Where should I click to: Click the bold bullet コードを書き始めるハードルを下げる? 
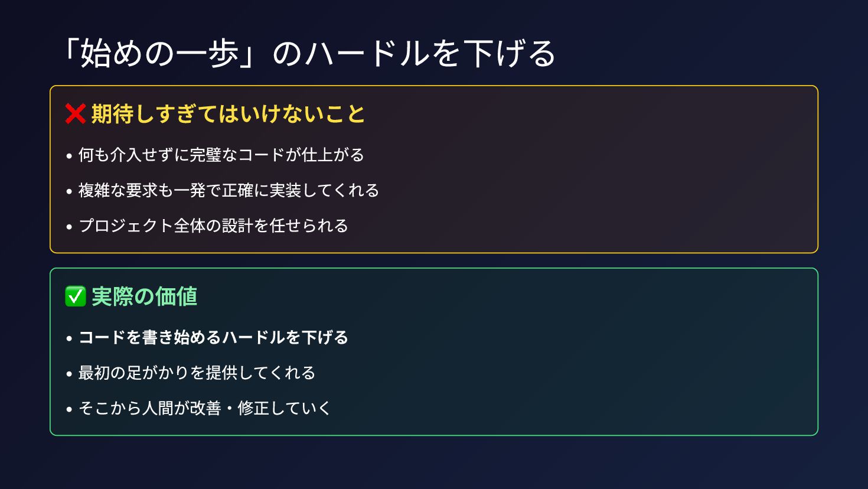point(213,337)
